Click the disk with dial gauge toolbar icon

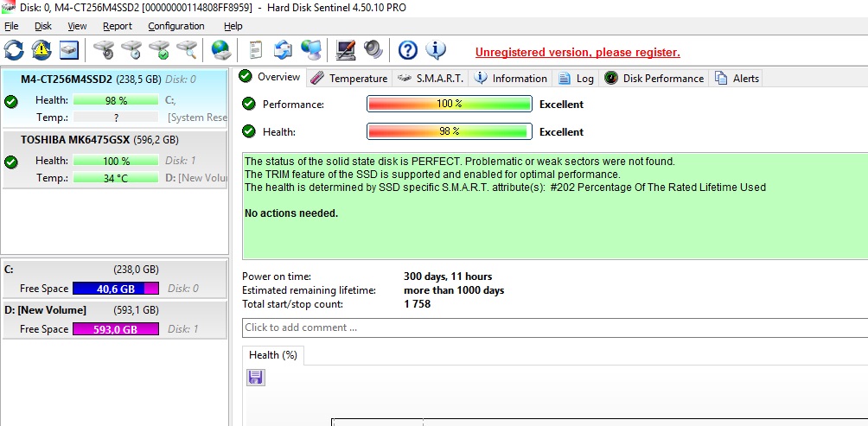(x=104, y=50)
